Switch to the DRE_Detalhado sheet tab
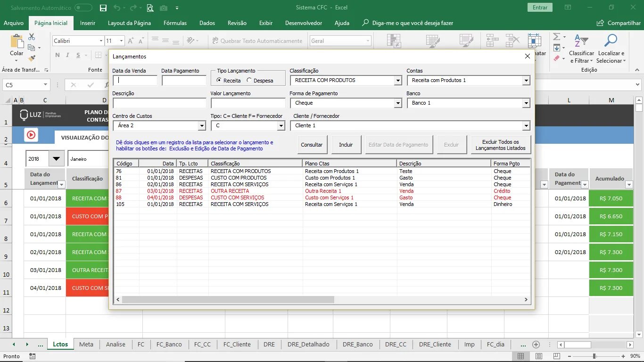644x362 pixels. coord(308,345)
